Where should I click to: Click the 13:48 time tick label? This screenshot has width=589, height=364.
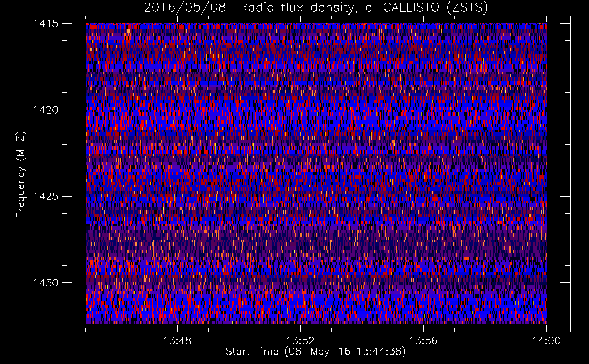(177, 341)
